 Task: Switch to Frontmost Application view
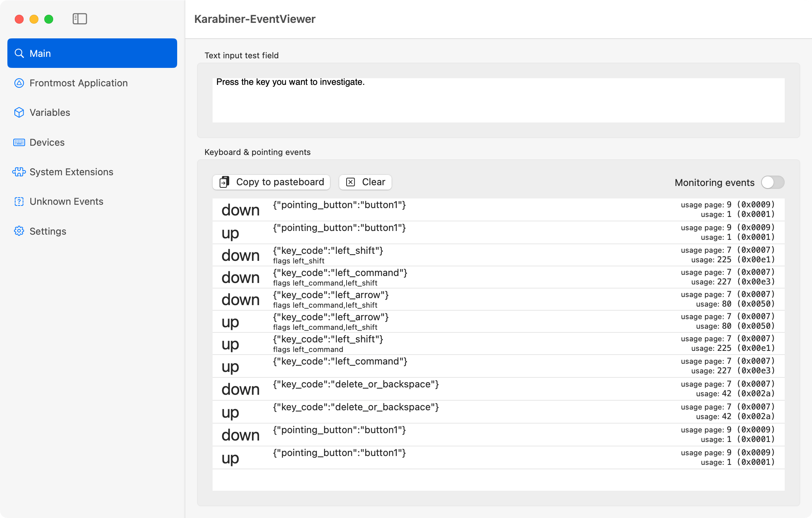click(79, 83)
